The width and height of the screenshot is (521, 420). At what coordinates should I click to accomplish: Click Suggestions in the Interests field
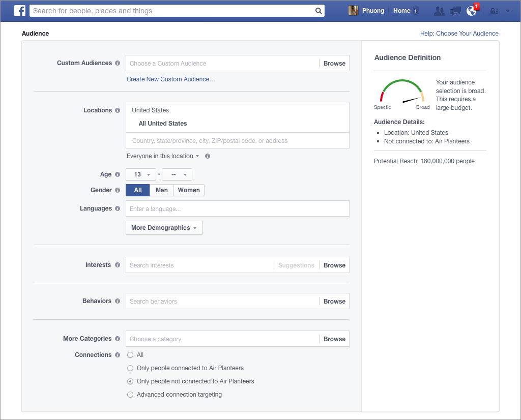coord(296,265)
